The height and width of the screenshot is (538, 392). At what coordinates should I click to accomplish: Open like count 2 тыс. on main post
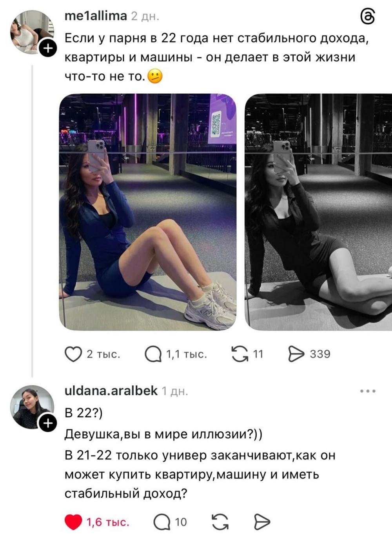103,354
